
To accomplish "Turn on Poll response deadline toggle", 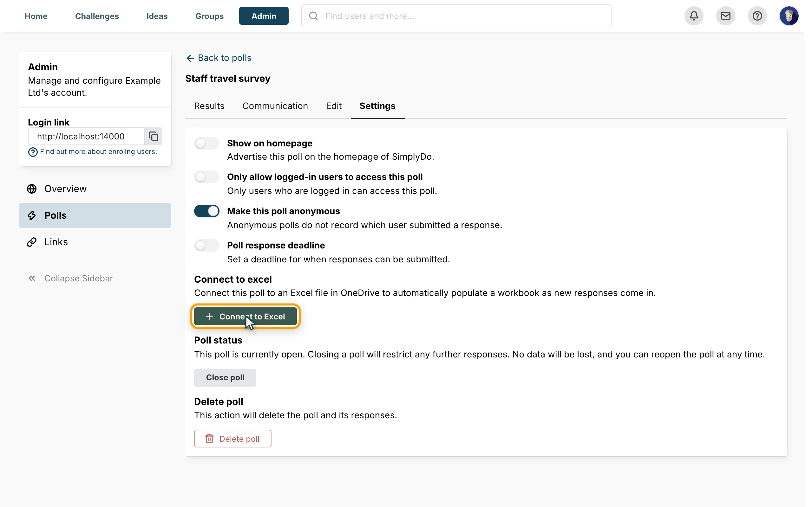I will point(207,245).
